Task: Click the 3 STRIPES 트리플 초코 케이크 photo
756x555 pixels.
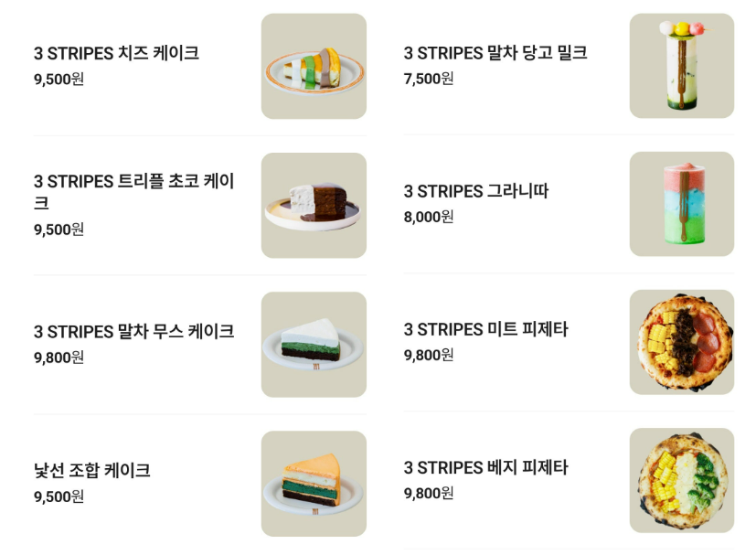Action: [x=314, y=205]
